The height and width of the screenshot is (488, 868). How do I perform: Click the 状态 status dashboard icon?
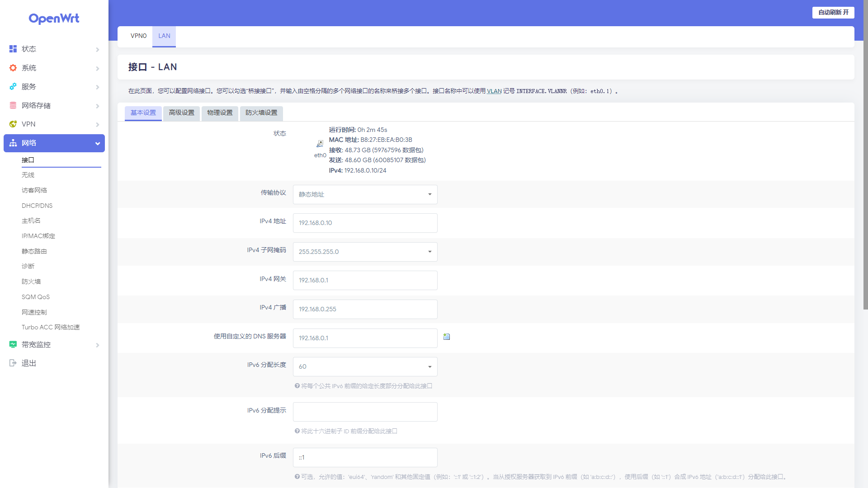13,49
